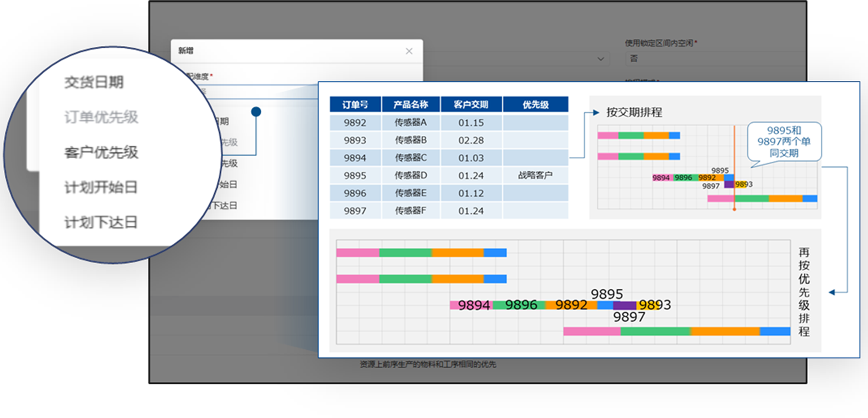
Task: Click the input field under 配准度 in the dialog
Action: coord(260,91)
